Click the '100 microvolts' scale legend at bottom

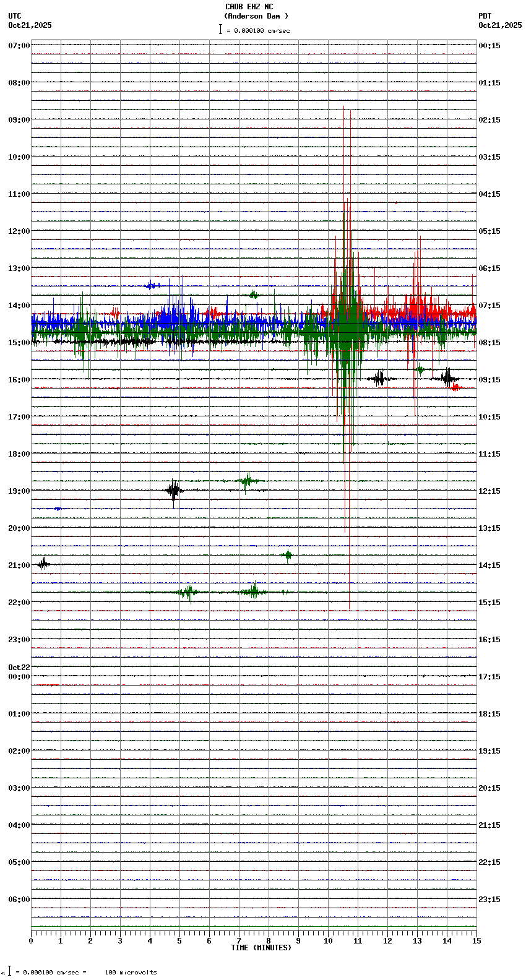(131, 973)
